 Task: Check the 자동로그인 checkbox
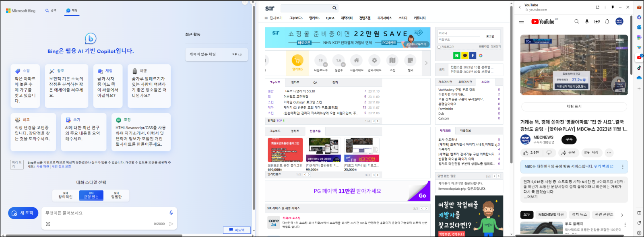click(x=439, y=47)
